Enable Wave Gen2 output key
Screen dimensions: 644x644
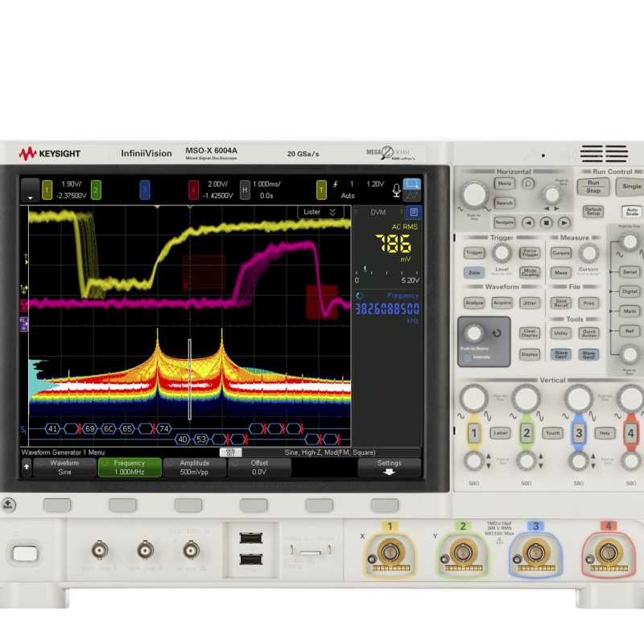pos(588,354)
